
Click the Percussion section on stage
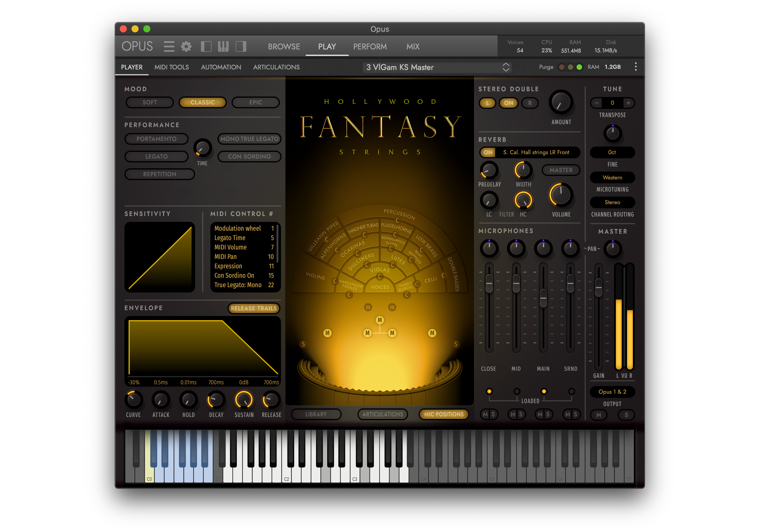coord(399,214)
